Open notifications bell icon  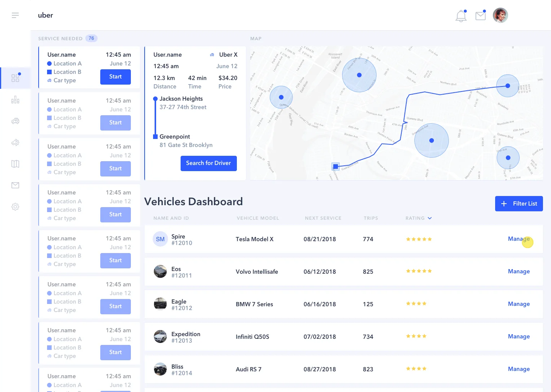[x=461, y=16]
